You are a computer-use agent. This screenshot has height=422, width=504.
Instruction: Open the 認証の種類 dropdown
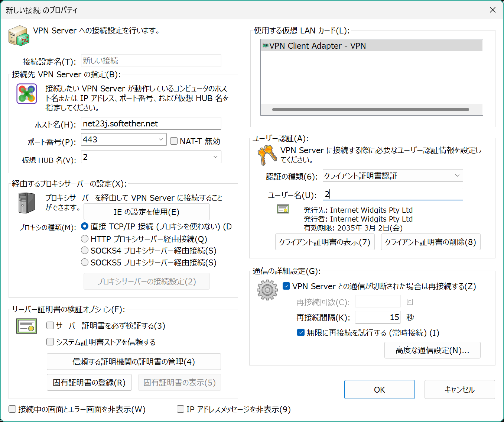(x=457, y=175)
